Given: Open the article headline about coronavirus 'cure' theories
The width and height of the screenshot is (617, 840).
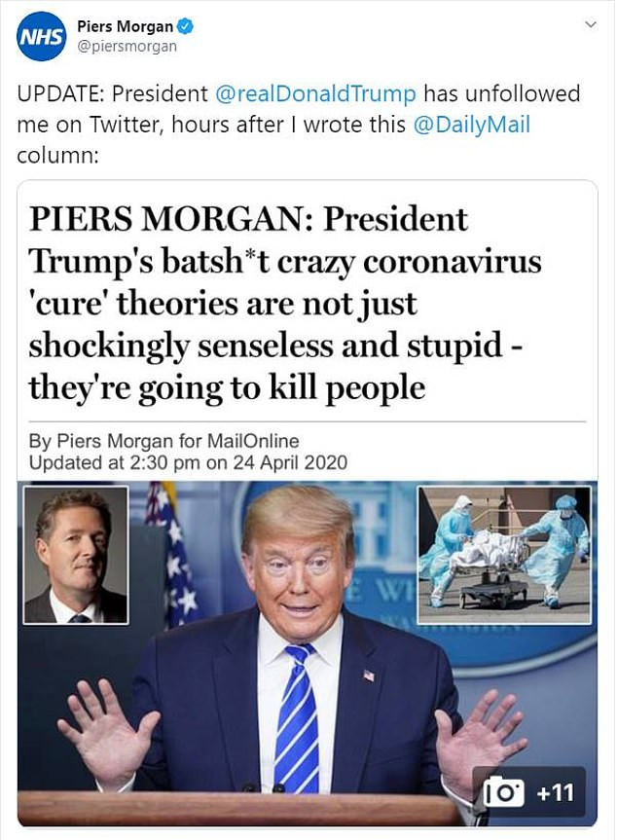Looking at the screenshot, I should [285, 304].
